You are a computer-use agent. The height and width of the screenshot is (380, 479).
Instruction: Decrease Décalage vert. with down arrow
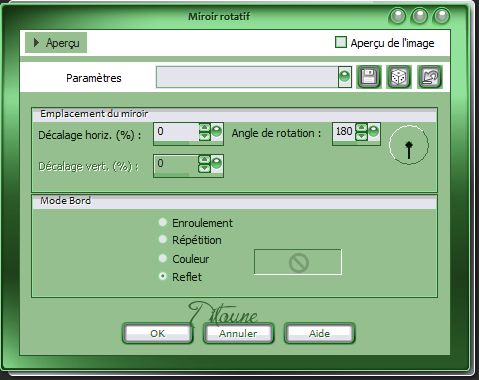204,168
